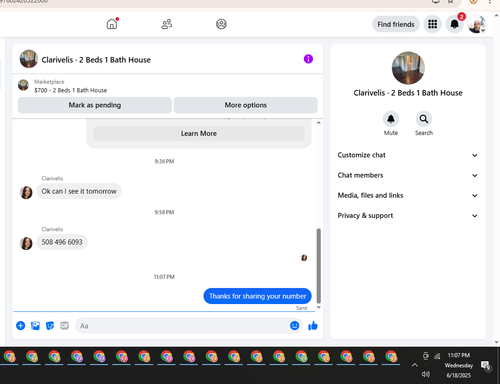Click the Learn More button
This screenshot has width=500, height=384.
(199, 133)
